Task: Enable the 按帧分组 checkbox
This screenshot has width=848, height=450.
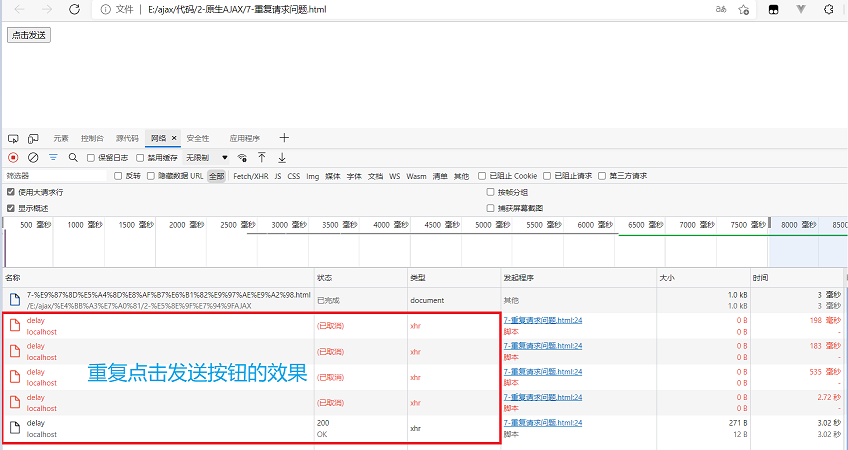Action: coord(491,192)
